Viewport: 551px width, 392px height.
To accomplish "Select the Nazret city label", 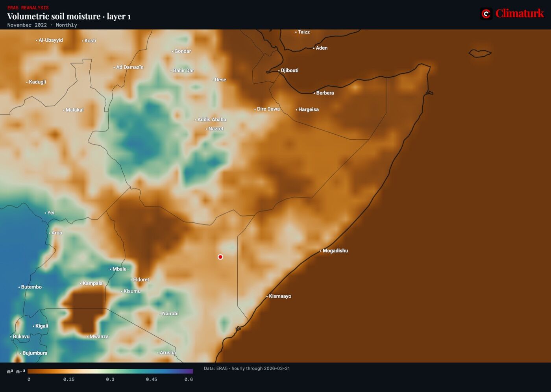I will click(x=216, y=129).
